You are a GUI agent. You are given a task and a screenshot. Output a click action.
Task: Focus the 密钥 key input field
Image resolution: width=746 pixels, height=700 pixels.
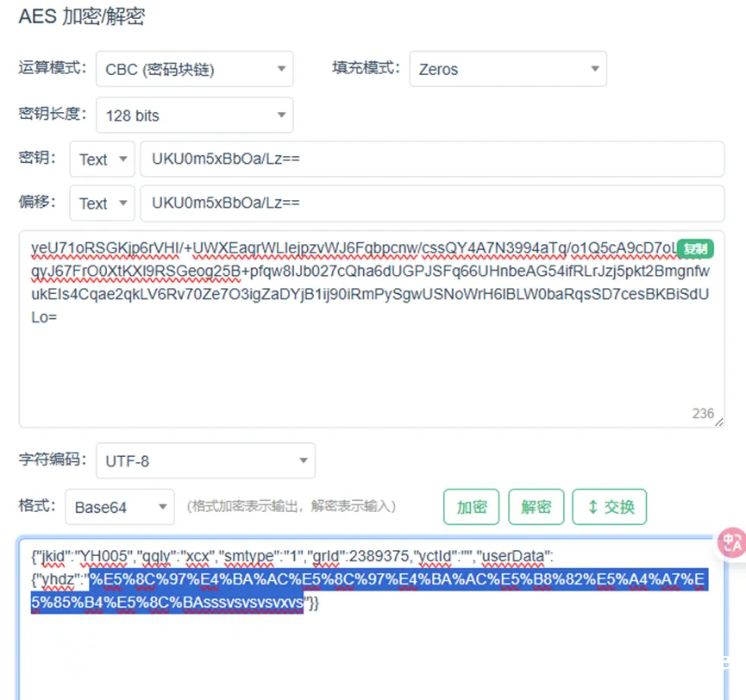tap(431, 159)
